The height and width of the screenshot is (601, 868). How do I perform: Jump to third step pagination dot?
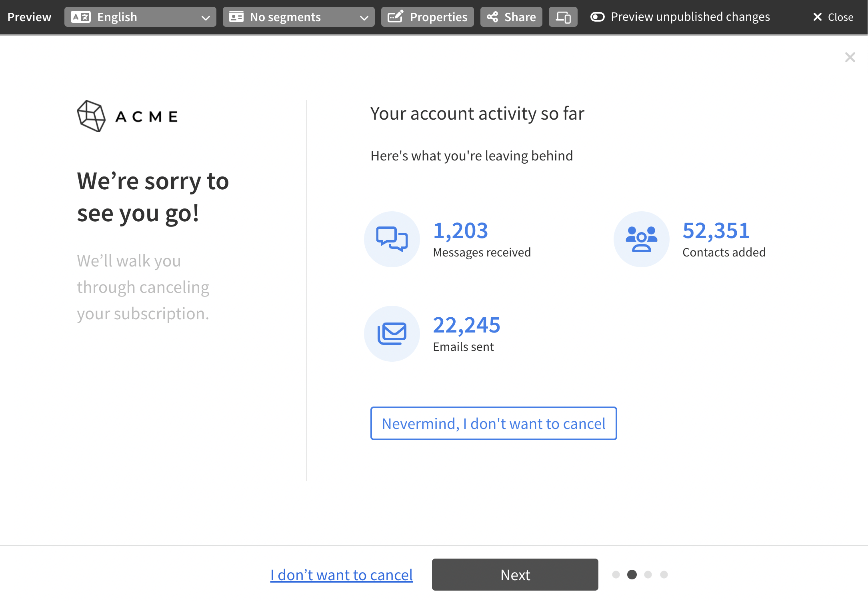point(648,575)
